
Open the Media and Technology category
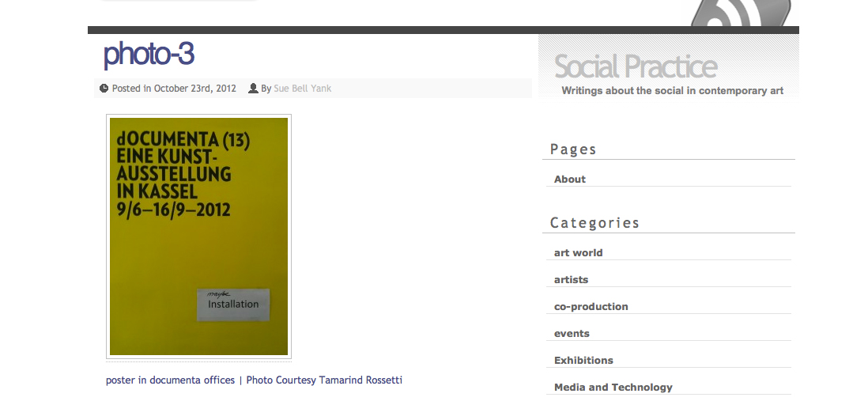click(x=613, y=388)
